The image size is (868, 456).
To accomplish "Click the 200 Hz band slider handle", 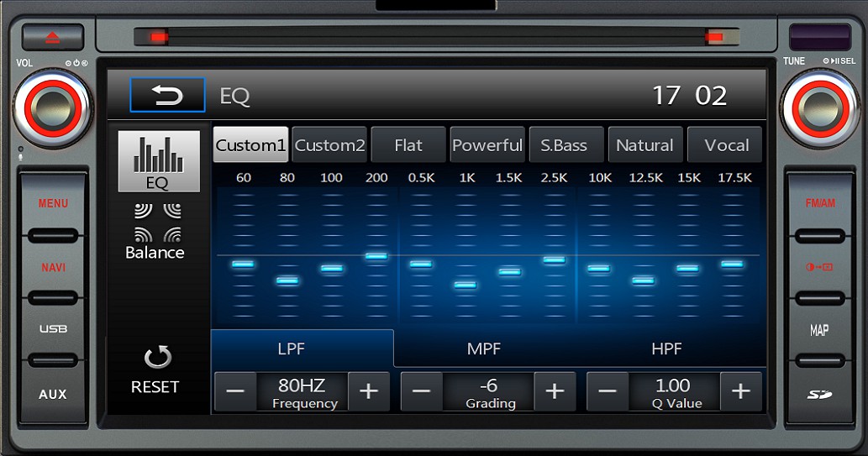I will pyautogui.click(x=376, y=256).
